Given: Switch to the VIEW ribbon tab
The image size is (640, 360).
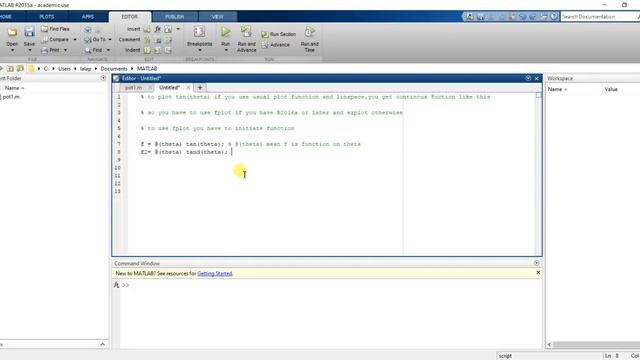Looking at the screenshot, I should coord(218,17).
